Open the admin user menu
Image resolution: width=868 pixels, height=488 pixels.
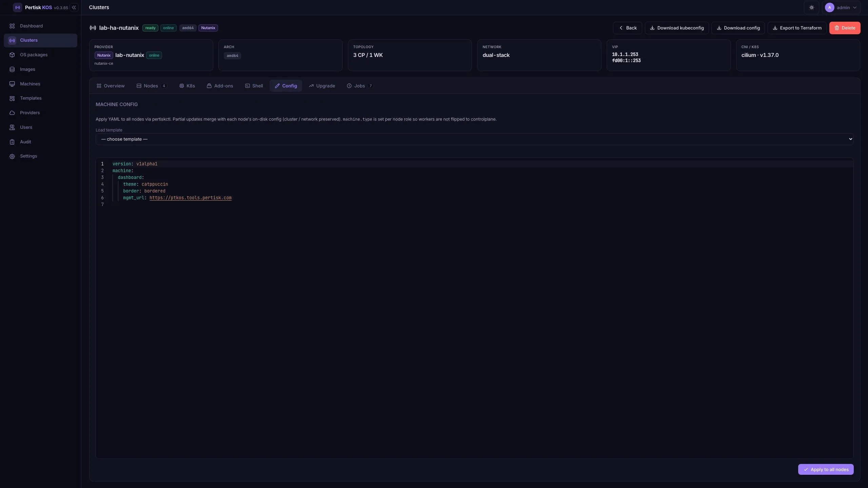(x=841, y=7)
